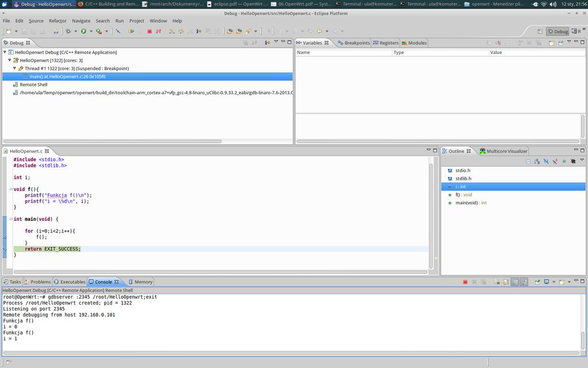Select Remote Shell in Debug tree
The width and height of the screenshot is (588, 368).
pyautogui.click(x=33, y=85)
